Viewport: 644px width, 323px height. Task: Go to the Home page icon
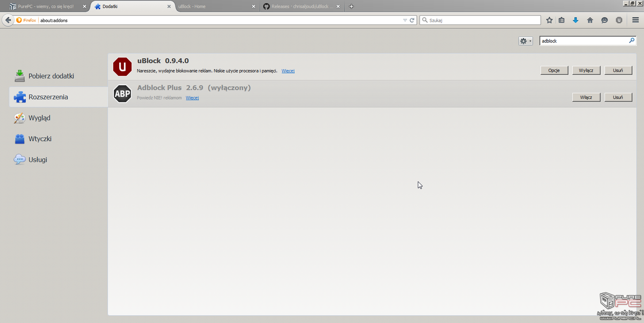(x=590, y=20)
